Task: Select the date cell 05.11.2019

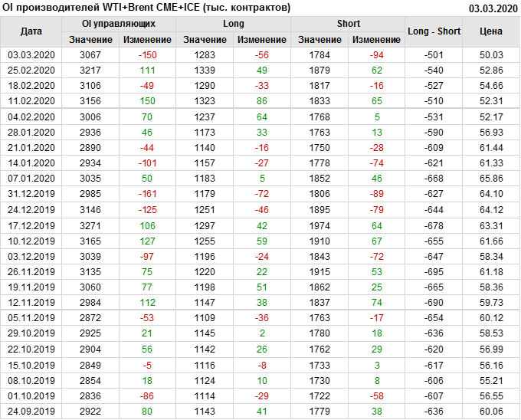Action: tap(31, 318)
